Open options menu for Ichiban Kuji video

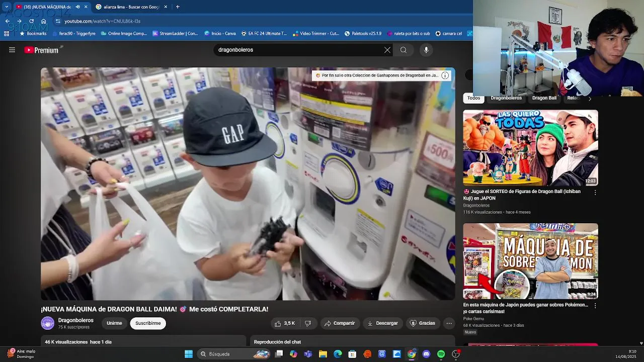[595, 192]
